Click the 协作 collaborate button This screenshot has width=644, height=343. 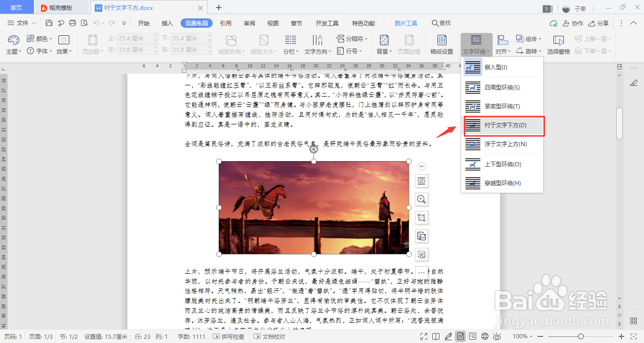(x=572, y=23)
